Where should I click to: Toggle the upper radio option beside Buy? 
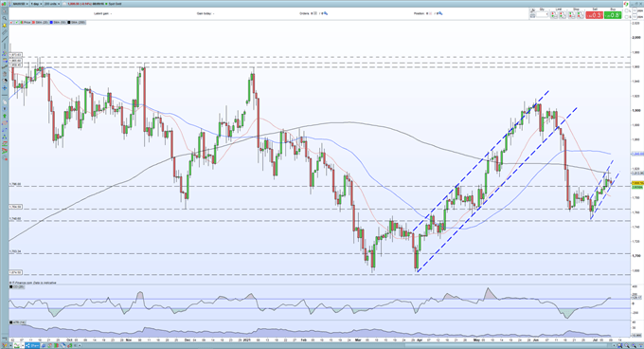tap(626, 10)
